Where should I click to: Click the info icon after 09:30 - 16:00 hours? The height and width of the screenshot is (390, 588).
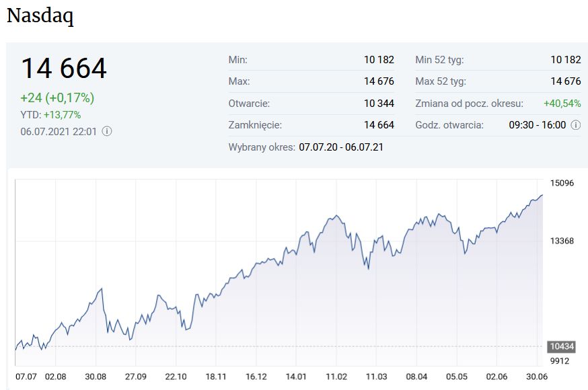coord(576,125)
